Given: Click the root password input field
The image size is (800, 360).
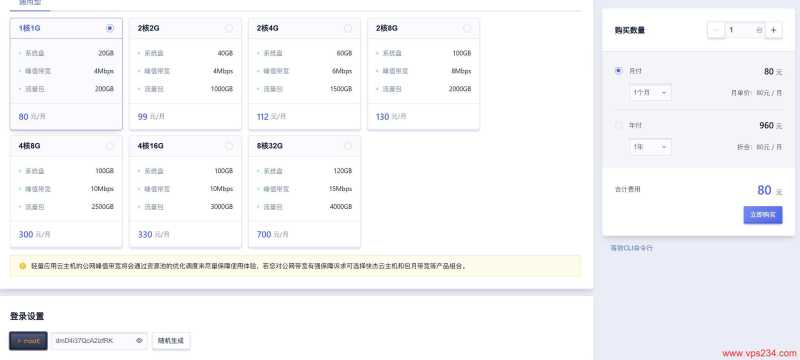Looking at the screenshot, I should pyautogui.click(x=98, y=341).
